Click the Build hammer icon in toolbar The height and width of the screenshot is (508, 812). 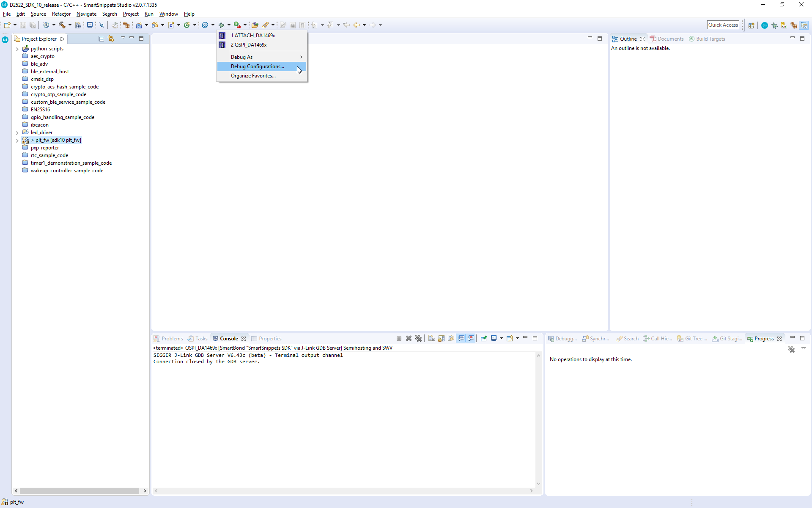point(62,25)
